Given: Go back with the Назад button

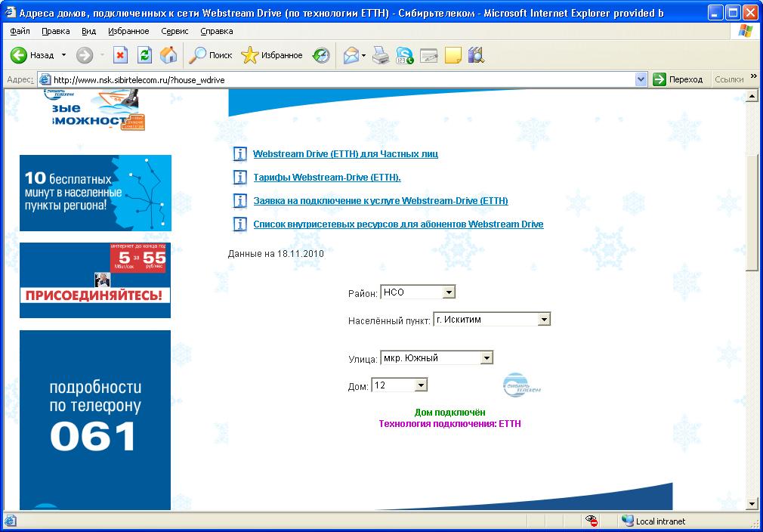Looking at the screenshot, I should (32, 55).
